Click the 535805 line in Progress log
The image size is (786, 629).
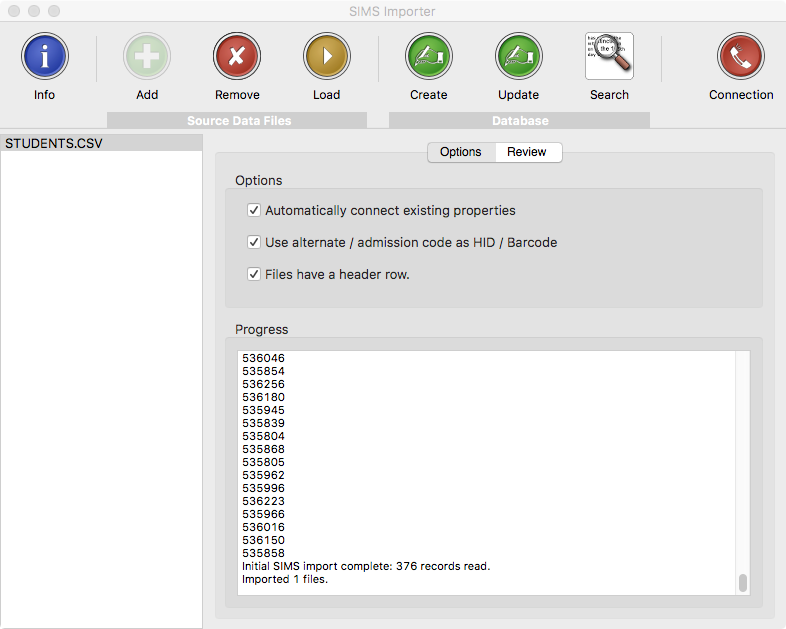pyautogui.click(x=263, y=462)
